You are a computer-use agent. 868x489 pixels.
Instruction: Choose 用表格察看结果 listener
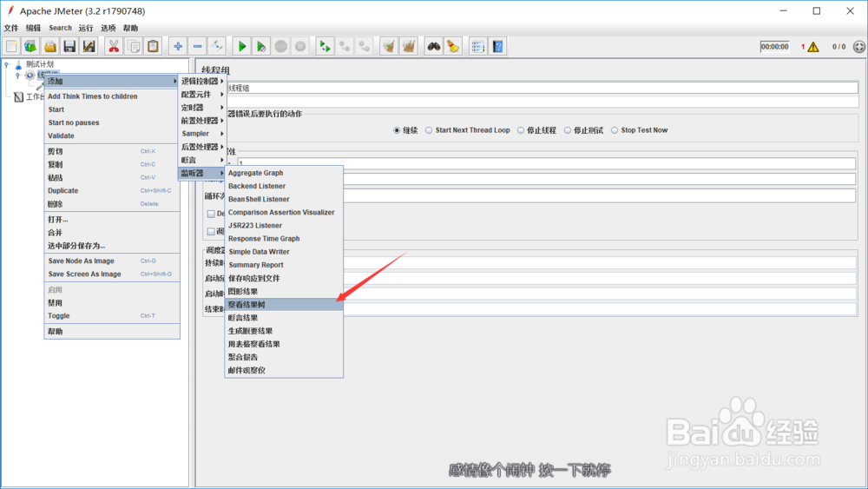(x=284, y=344)
